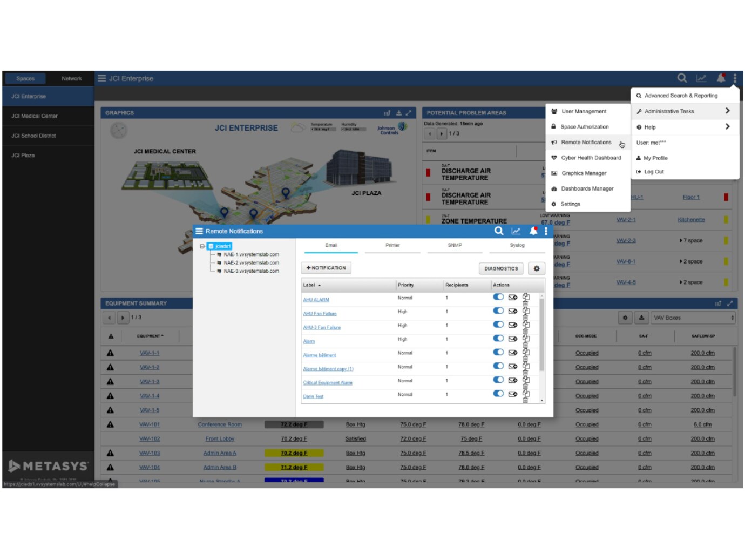Copy the AHU Fan Failure notification
This screenshot has width=745, height=560.
point(526,309)
